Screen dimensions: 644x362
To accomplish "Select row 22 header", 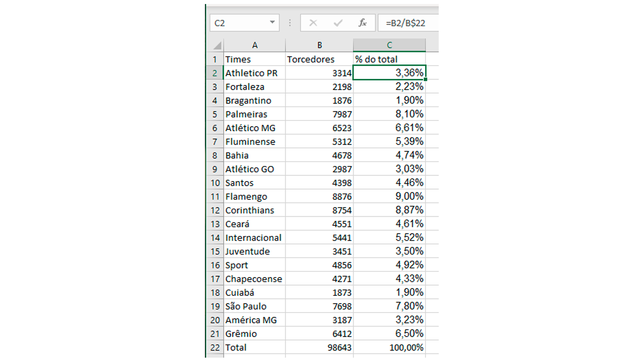I will pyautogui.click(x=215, y=348).
